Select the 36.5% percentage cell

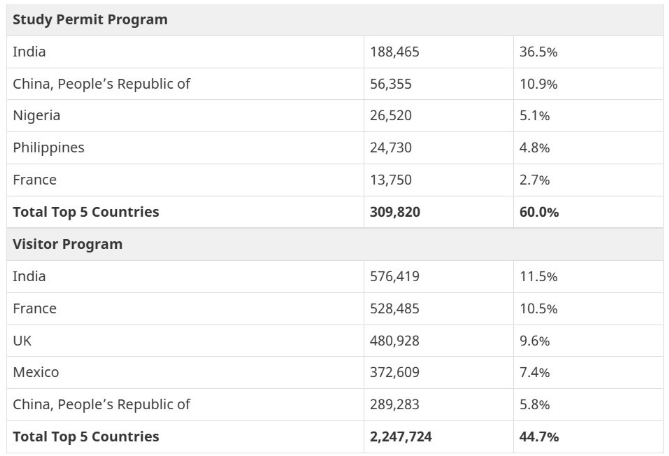[x=538, y=52]
